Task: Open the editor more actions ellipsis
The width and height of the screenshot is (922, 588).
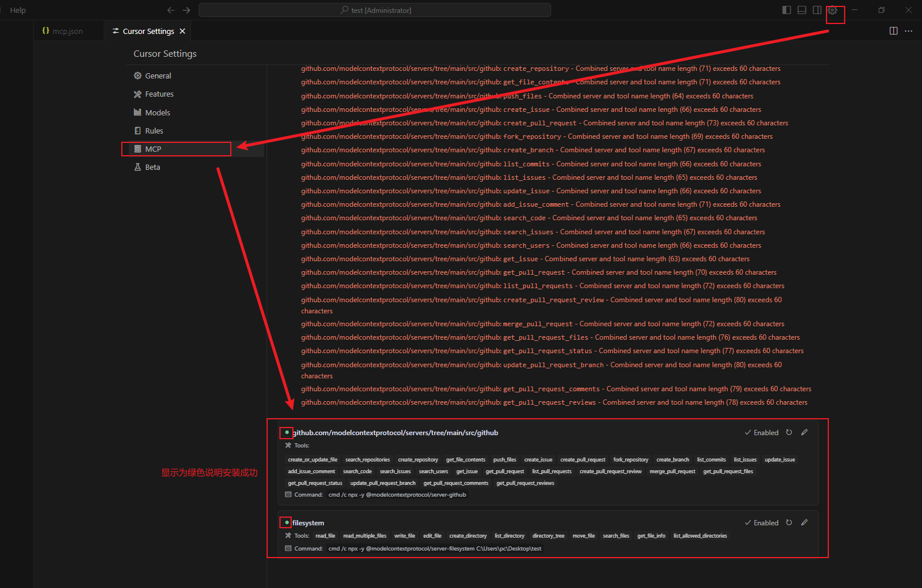Action: pyautogui.click(x=909, y=31)
